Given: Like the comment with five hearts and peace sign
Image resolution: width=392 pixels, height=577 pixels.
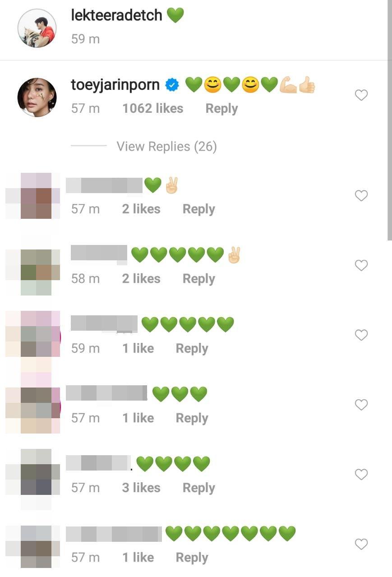Looking at the screenshot, I should coord(361,266).
